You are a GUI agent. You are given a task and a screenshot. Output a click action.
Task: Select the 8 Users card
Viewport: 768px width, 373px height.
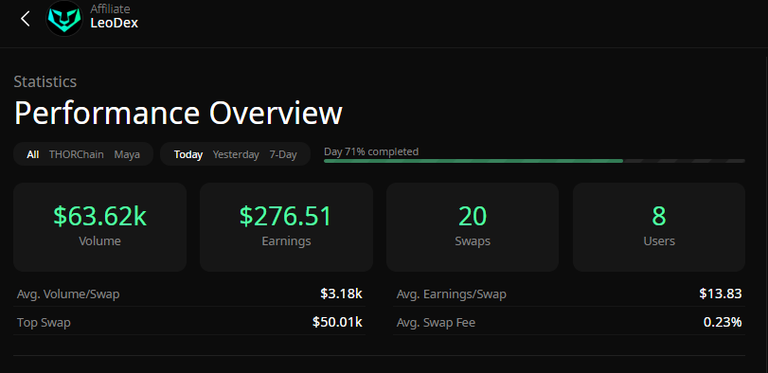(659, 227)
